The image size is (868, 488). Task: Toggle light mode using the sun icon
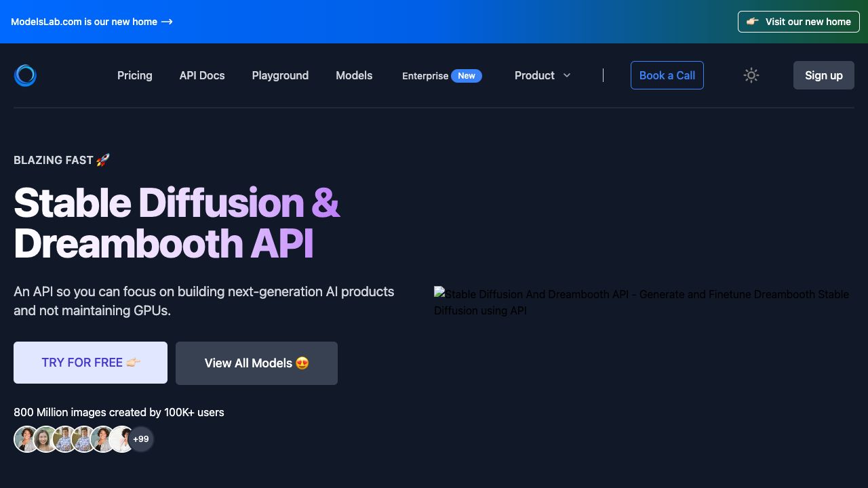coord(751,75)
